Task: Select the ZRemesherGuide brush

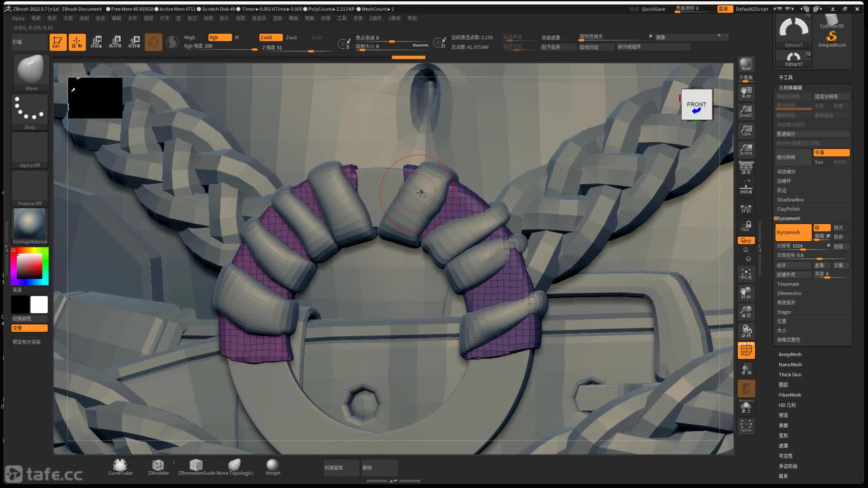Action: coord(196,467)
